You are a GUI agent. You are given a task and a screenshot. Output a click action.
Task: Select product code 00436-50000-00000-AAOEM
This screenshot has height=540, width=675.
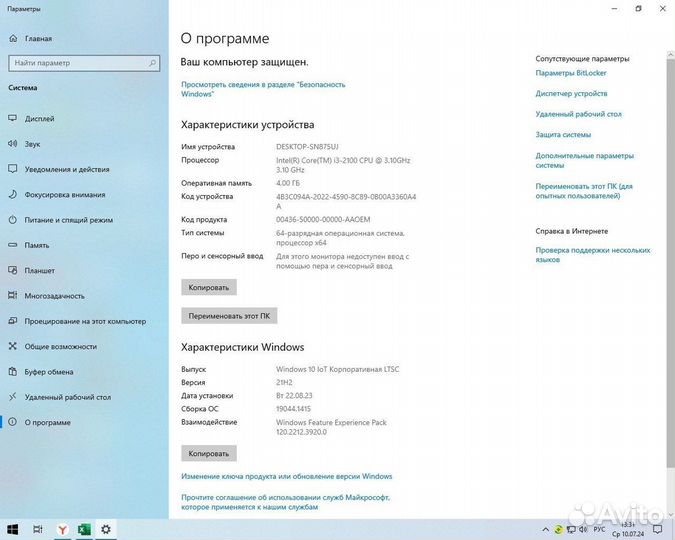point(323,219)
